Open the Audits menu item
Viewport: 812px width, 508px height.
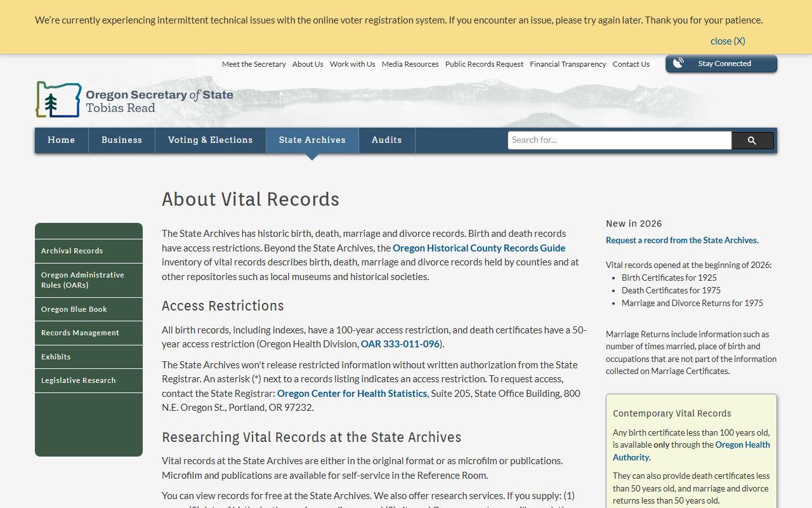pos(387,140)
